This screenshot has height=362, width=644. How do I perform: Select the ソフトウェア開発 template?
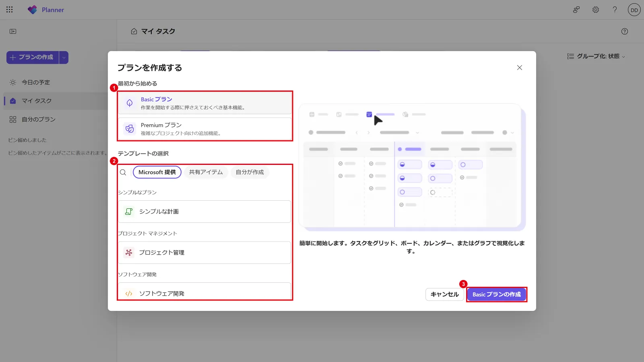click(204, 291)
